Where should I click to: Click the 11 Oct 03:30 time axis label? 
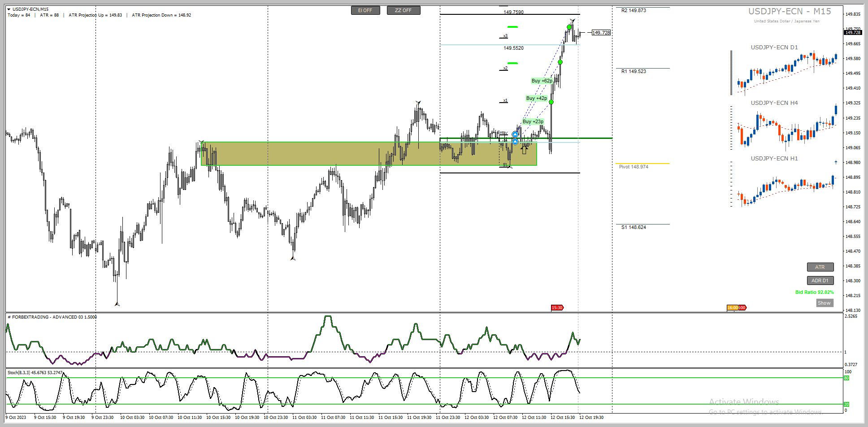(304, 417)
